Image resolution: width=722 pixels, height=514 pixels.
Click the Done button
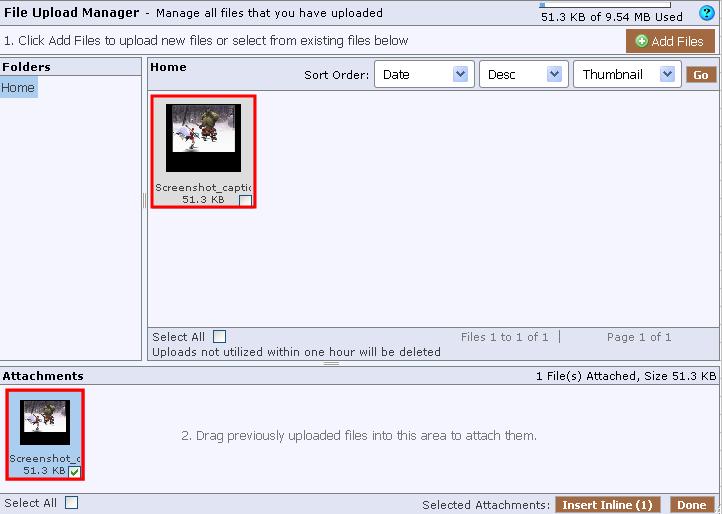(691, 505)
